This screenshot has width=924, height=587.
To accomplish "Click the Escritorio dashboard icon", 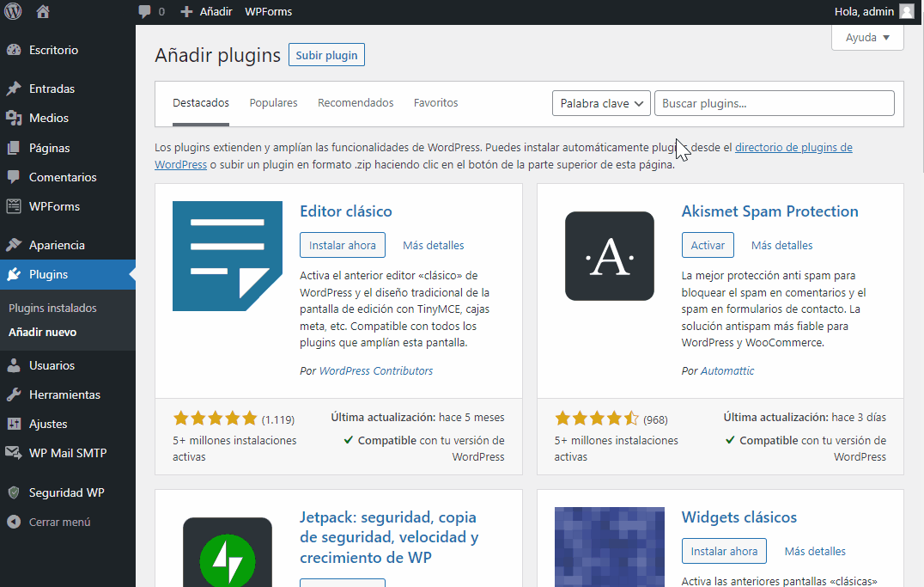I will click(14, 50).
